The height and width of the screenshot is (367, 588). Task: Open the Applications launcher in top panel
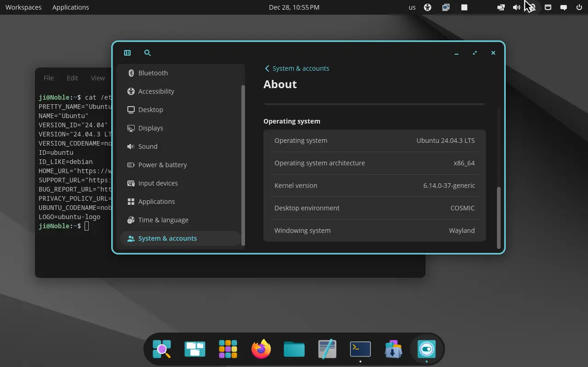coord(71,7)
